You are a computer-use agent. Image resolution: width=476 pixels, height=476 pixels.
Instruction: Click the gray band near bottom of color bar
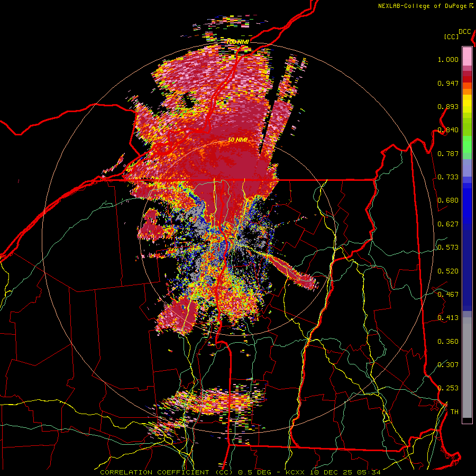(x=467, y=370)
